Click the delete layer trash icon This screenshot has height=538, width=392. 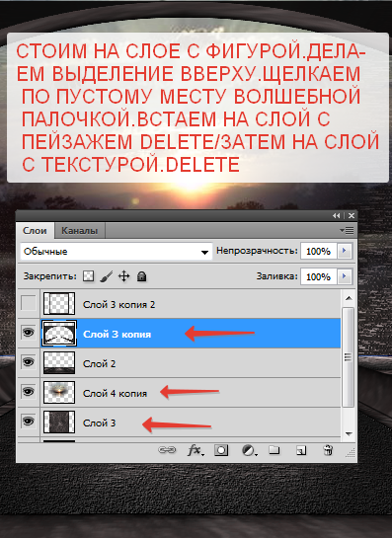pos(328,450)
